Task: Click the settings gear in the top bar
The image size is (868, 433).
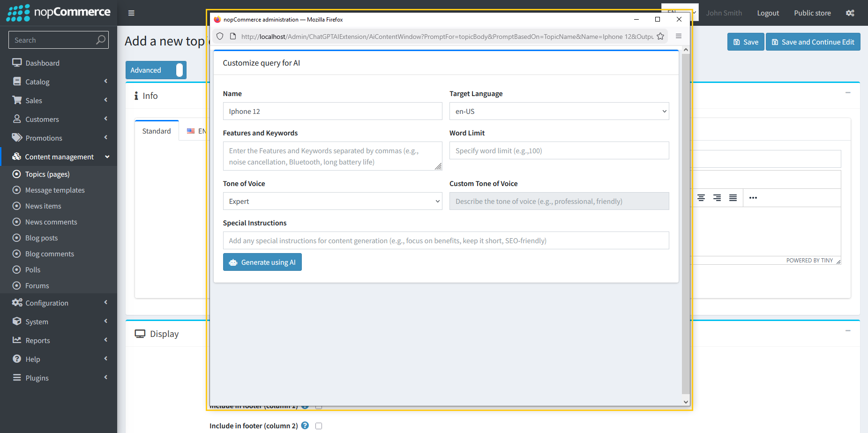Action: (850, 13)
